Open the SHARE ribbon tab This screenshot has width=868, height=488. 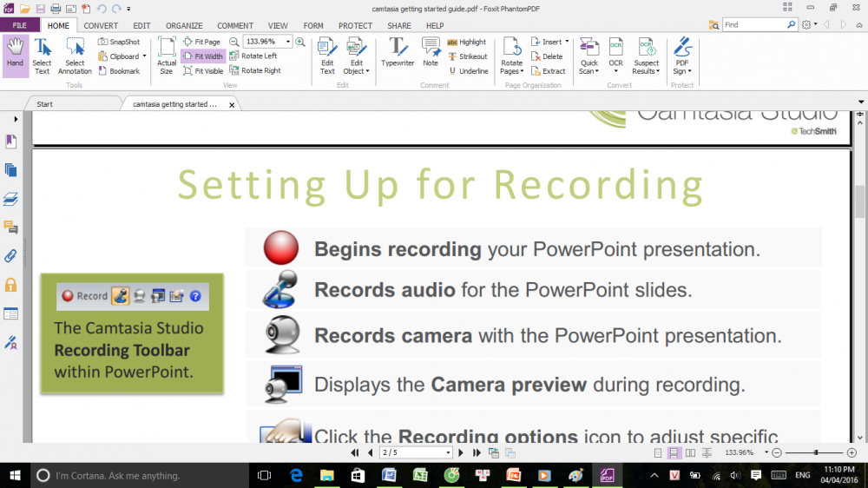pos(399,25)
